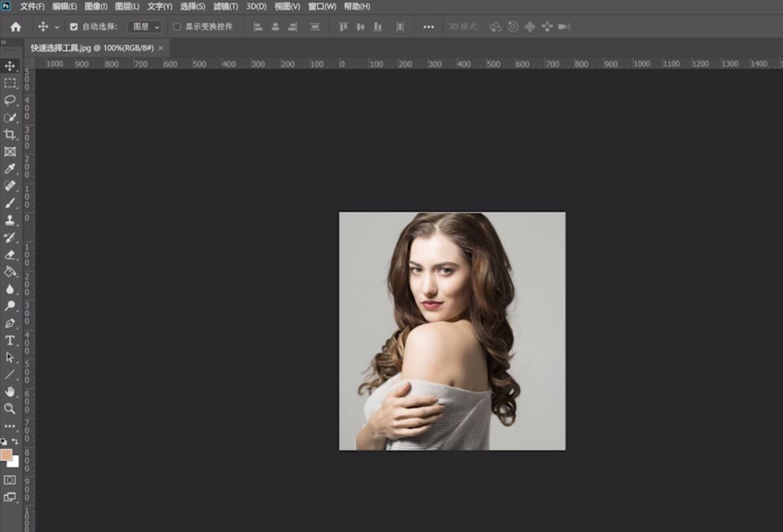Image resolution: width=783 pixels, height=532 pixels.
Task: Expand the collapsed toolbox double arrow
Action: coord(4,42)
